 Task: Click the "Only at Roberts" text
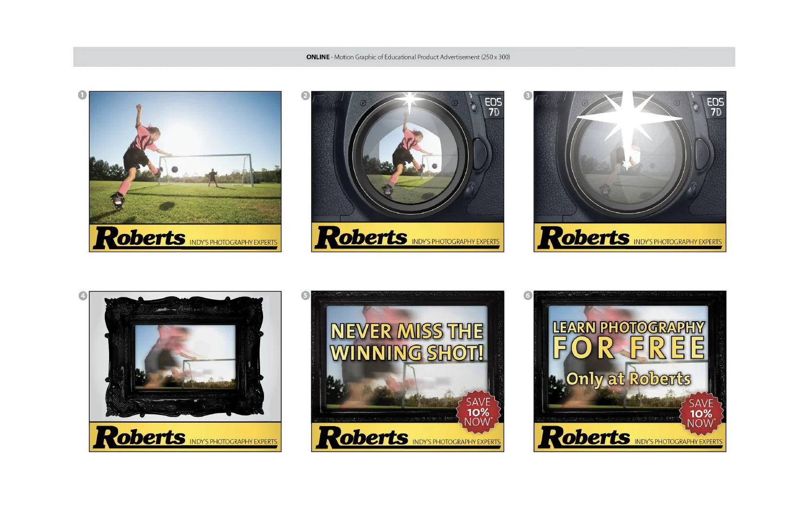tap(628, 379)
